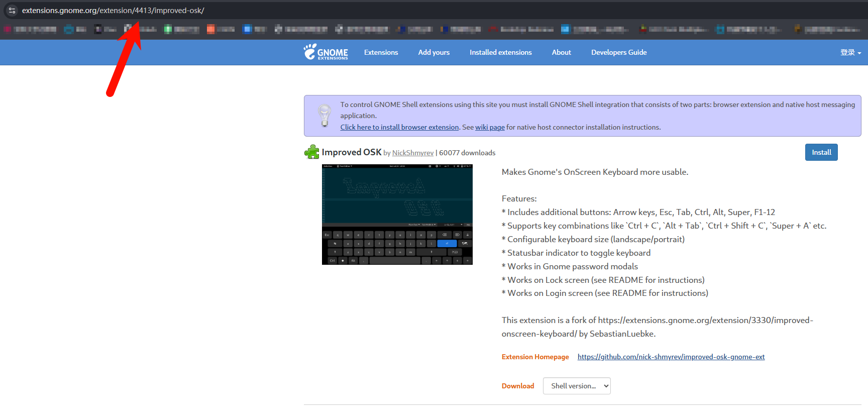The height and width of the screenshot is (416, 868).
Task: Click the 'Includes additional buttons' feature line
Action: 638,212
